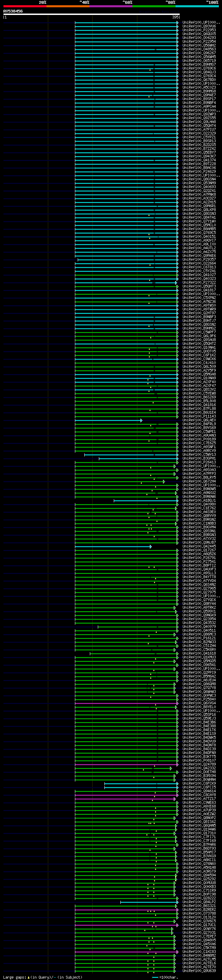Select the UniRef100_Q9ZWP3 label

click(199, 114)
